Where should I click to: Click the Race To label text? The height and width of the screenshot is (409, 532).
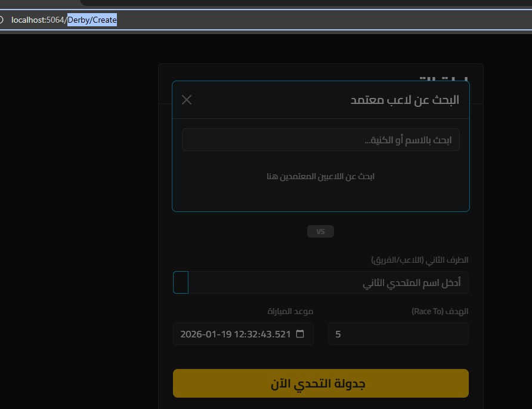(x=440, y=312)
